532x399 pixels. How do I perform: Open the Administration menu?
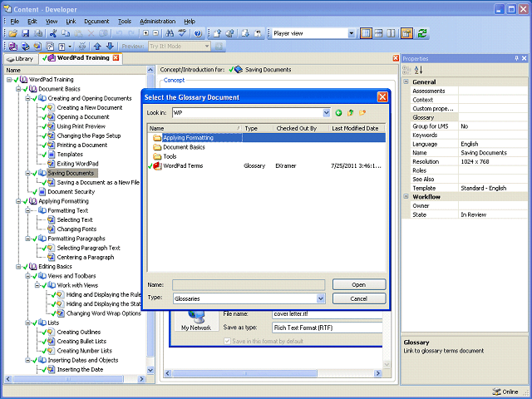[158, 22]
